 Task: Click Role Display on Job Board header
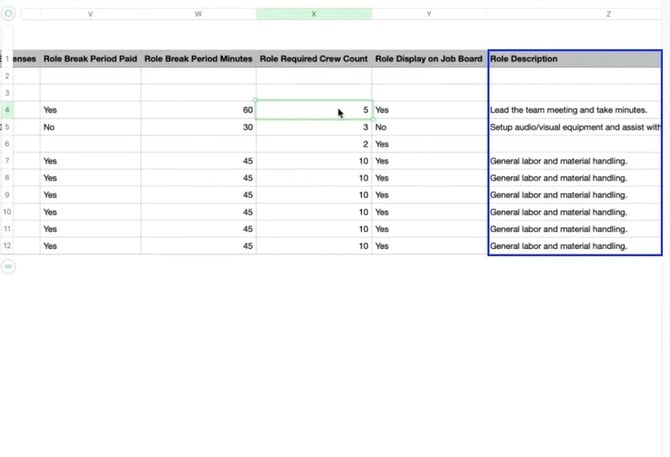coord(429,59)
